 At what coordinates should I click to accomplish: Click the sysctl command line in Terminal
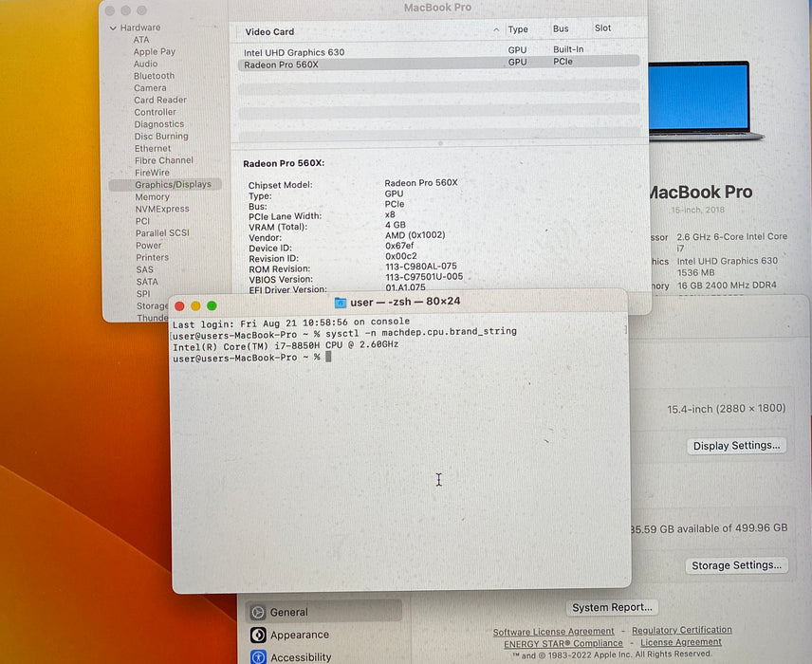(344, 333)
